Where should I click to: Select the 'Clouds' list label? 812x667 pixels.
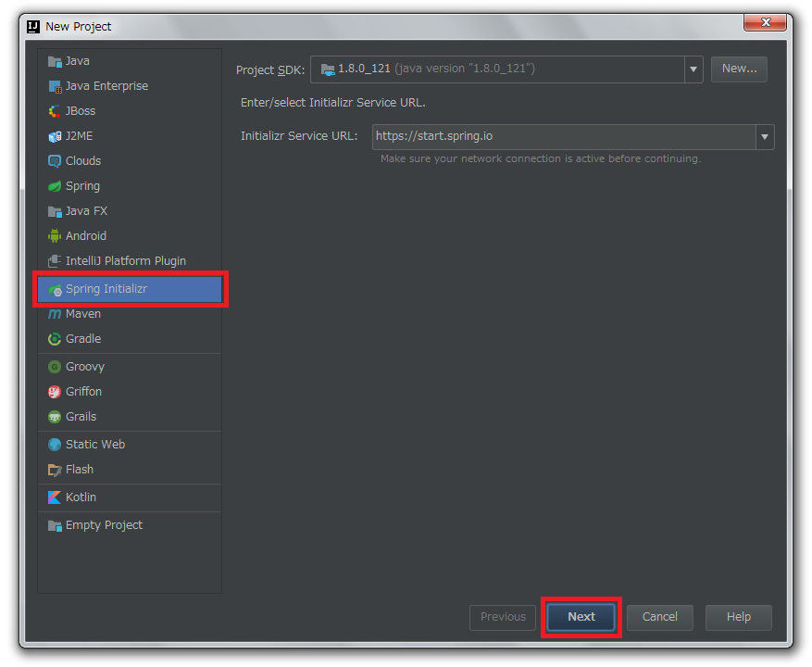pos(82,161)
